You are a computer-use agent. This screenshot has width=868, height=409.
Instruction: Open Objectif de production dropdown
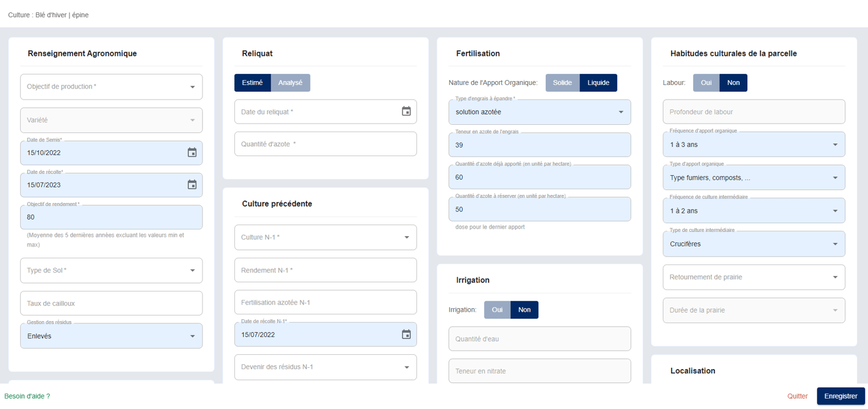pos(111,87)
